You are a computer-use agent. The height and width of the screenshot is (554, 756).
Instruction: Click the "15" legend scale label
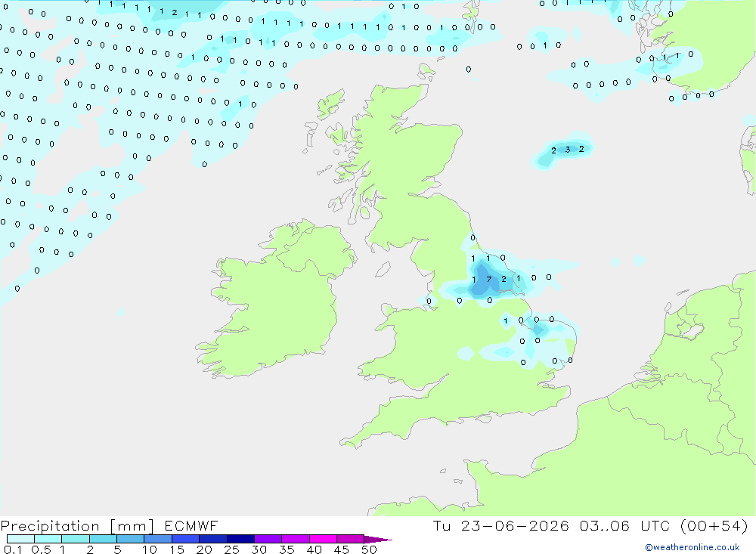click(x=177, y=549)
